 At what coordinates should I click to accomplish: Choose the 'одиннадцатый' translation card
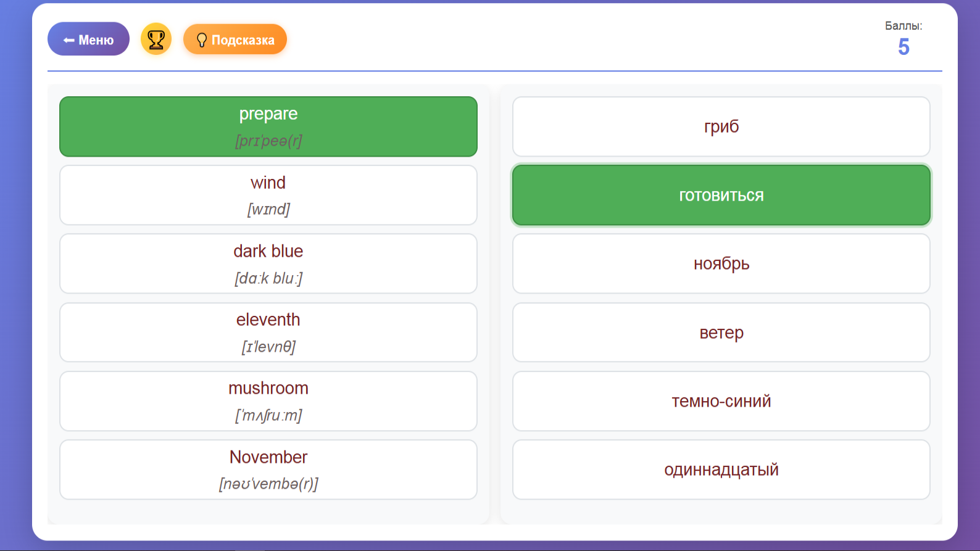tap(721, 470)
